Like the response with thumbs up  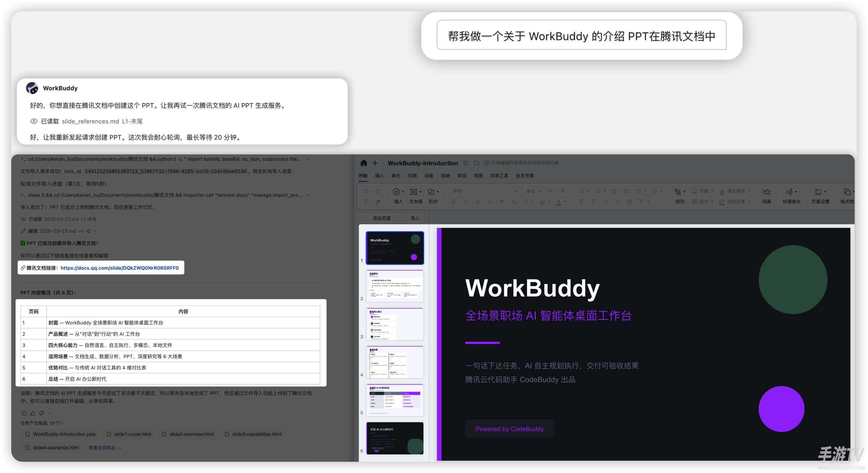tap(33, 413)
